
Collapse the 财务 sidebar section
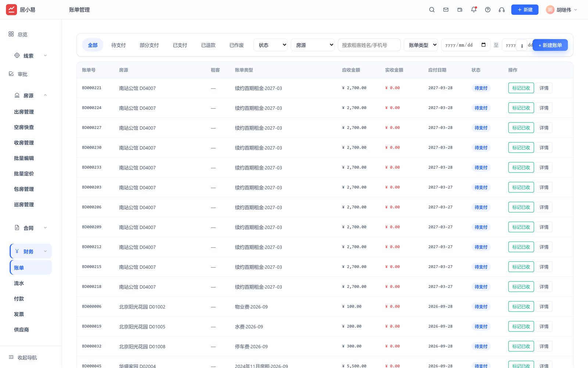tap(31, 251)
